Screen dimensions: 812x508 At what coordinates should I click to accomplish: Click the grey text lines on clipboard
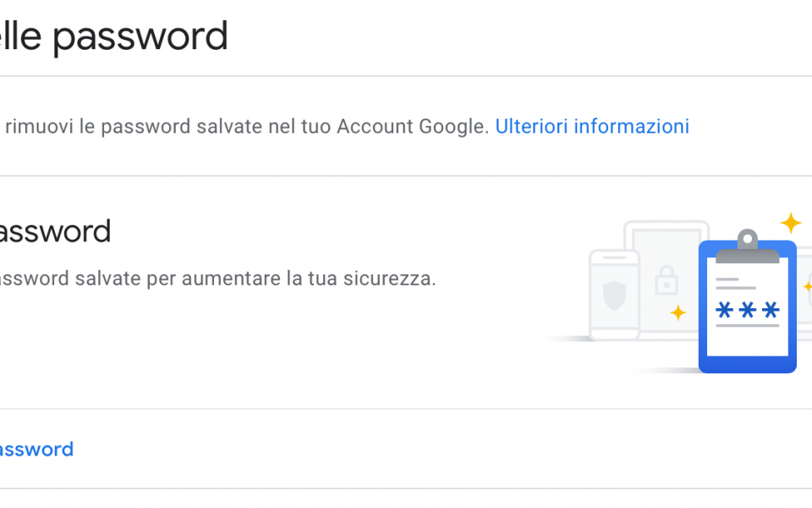click(x=735, y=284)
